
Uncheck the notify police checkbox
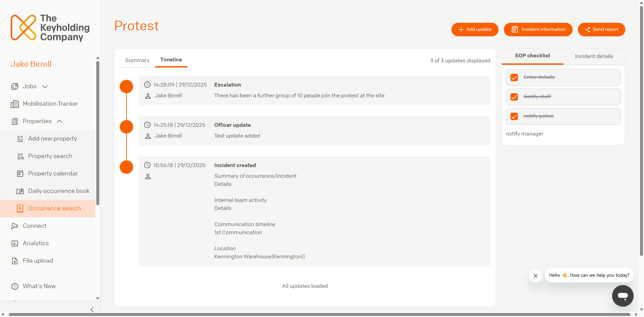(x=514, y=116)
